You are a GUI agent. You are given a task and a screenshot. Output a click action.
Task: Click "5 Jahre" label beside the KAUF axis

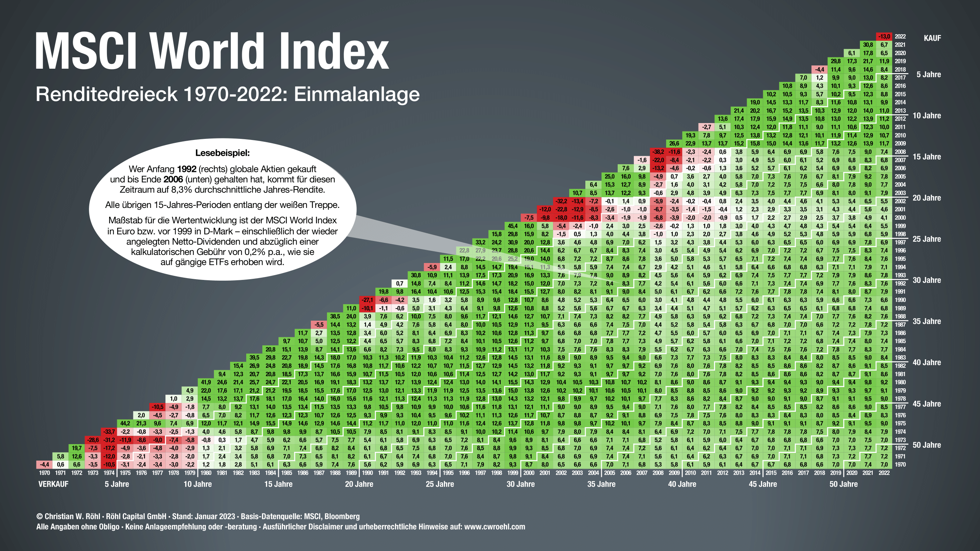pyautogui.click(x=928, y=75)
